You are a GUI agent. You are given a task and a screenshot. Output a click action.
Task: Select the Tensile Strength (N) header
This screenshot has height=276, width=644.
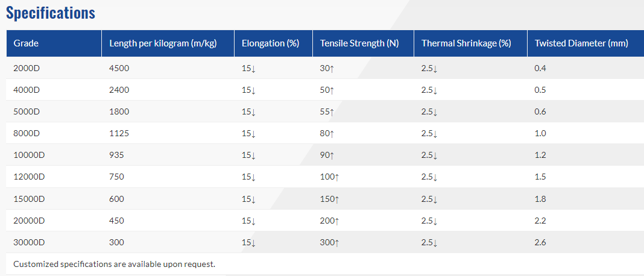[x=359, y=43]
